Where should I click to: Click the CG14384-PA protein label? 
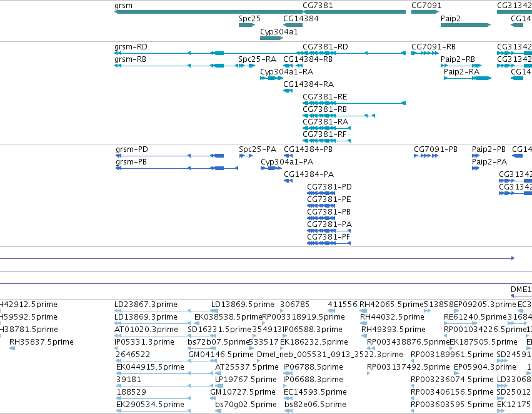pyautogui.click(x=308, y=174)
